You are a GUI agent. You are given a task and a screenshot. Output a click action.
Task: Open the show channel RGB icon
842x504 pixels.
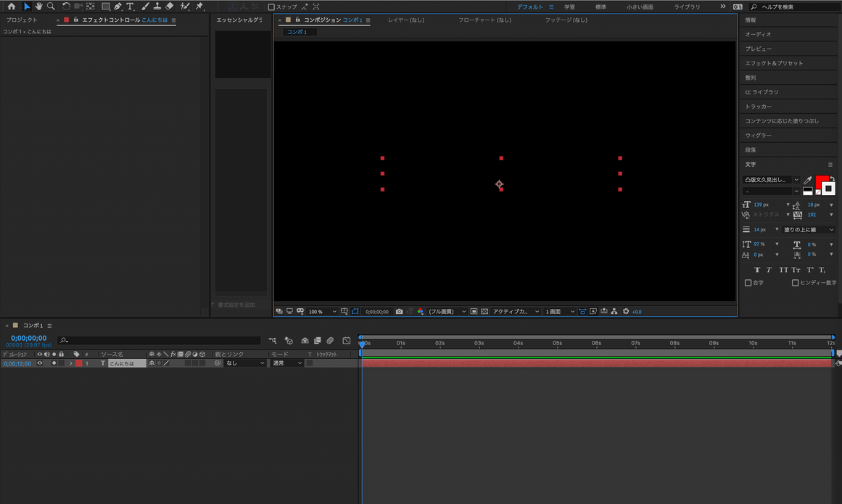pyautogui.click(x=420, y=311)
